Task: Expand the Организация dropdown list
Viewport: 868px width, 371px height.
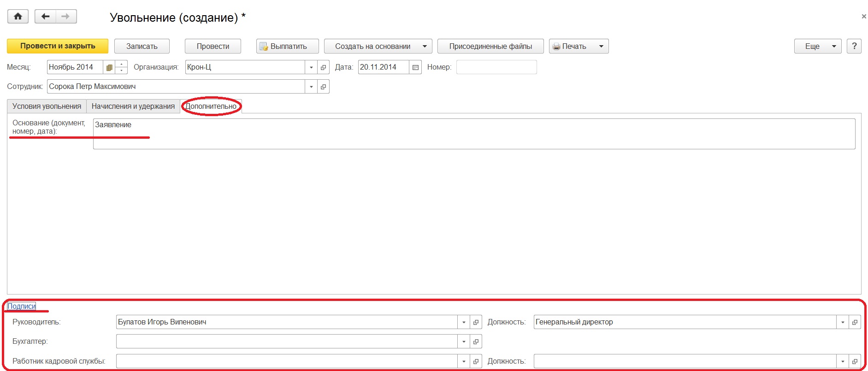Action: (311, 67)
